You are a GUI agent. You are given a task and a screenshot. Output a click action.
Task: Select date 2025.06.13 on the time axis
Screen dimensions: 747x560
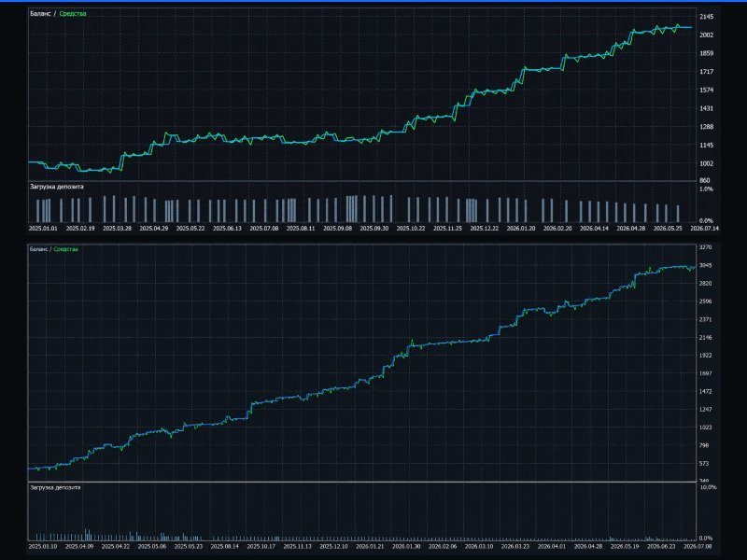pos(227,229)
